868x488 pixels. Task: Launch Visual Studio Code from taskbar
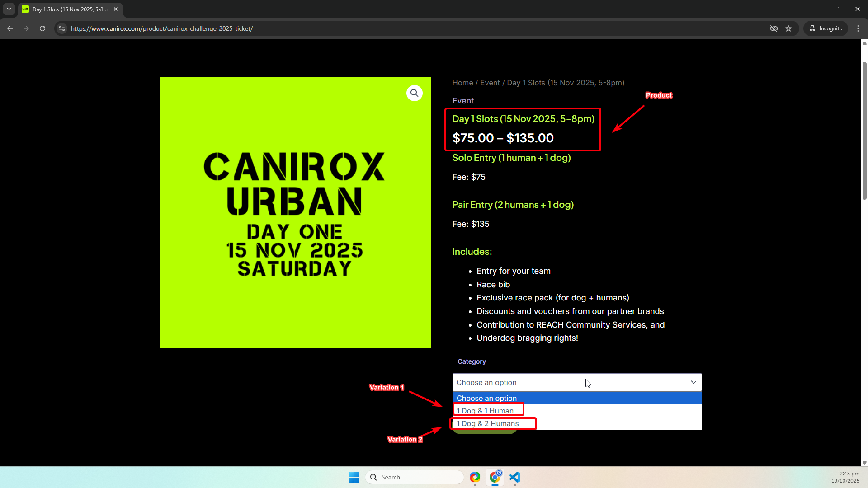click(515, 477)
